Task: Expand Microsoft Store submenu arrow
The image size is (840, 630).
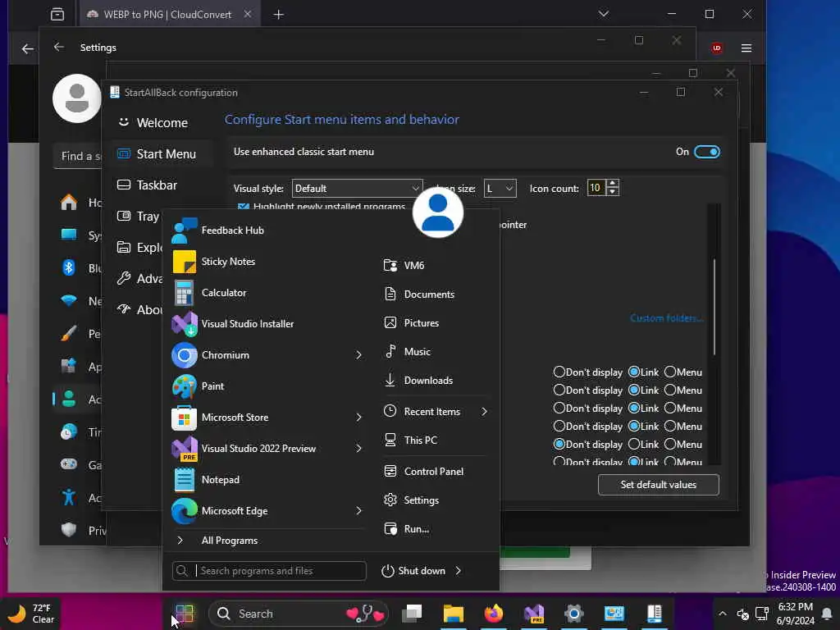Action: pos(359,418)
